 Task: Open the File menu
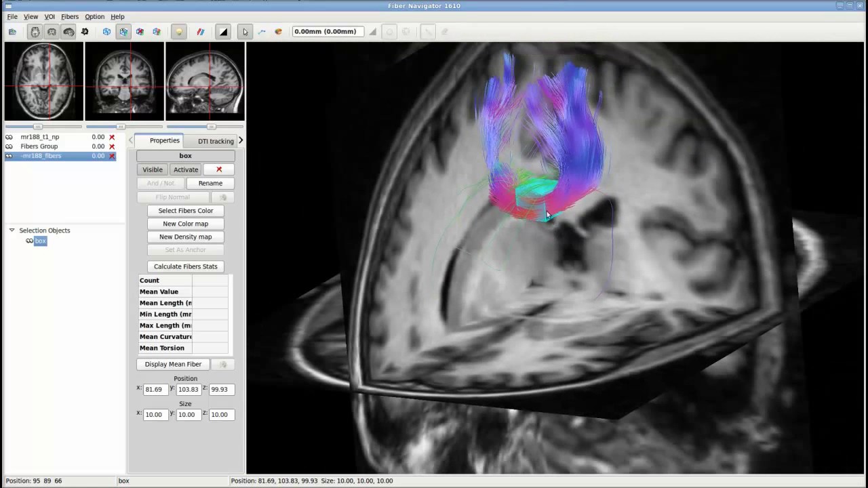tap(12, 16)
